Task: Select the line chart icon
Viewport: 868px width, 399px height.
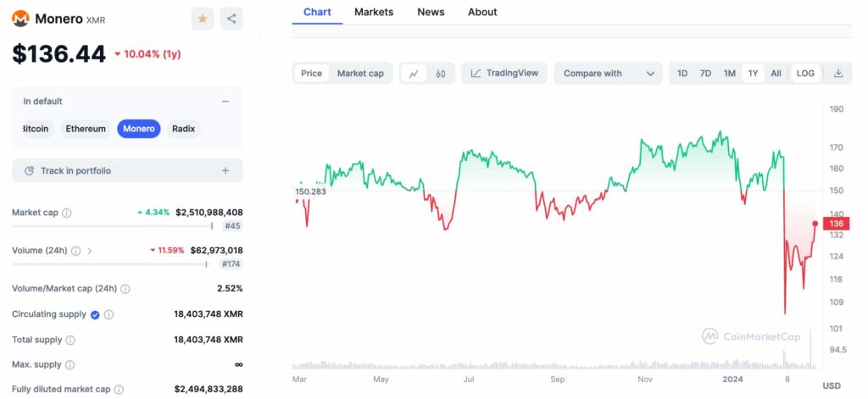Action: pyautogui.click(x=414, y=74)
